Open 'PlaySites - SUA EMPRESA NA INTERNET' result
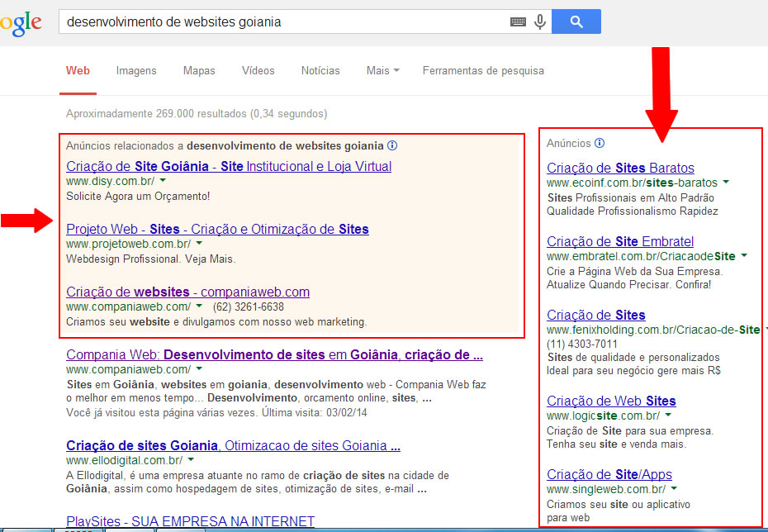This screenshot has height=532, width=768. point(190,521)
